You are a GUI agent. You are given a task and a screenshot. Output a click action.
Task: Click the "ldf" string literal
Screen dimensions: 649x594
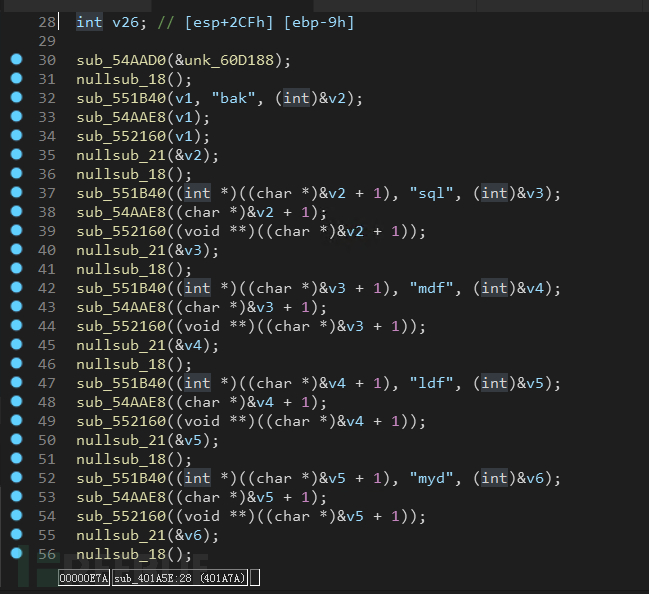[x=432, y=383]
